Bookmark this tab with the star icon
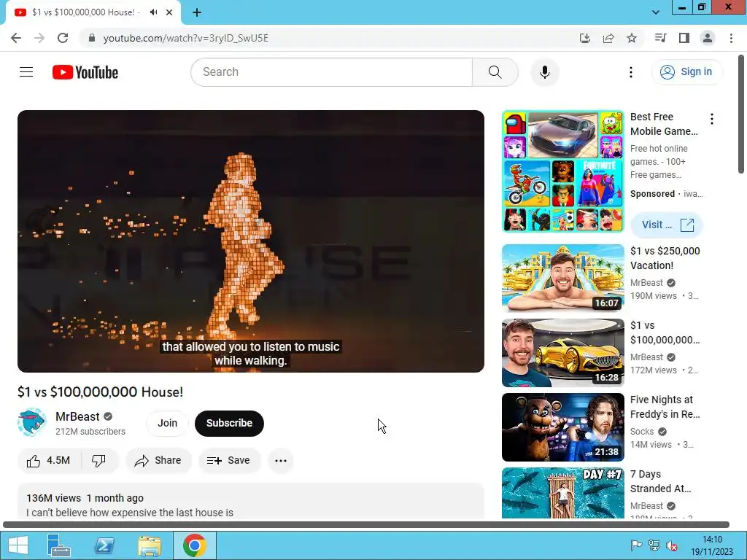This screenshot has height=560, width=747. point(632,38)
